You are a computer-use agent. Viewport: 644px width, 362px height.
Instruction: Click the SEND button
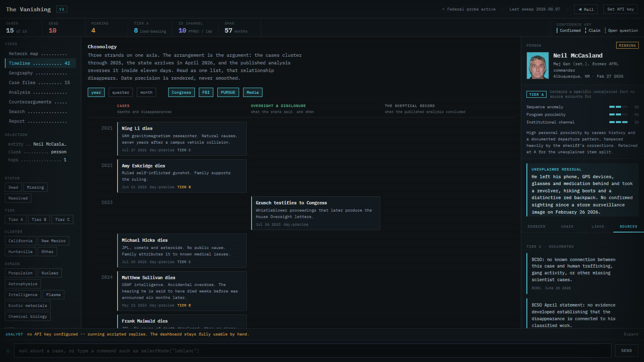626,350
